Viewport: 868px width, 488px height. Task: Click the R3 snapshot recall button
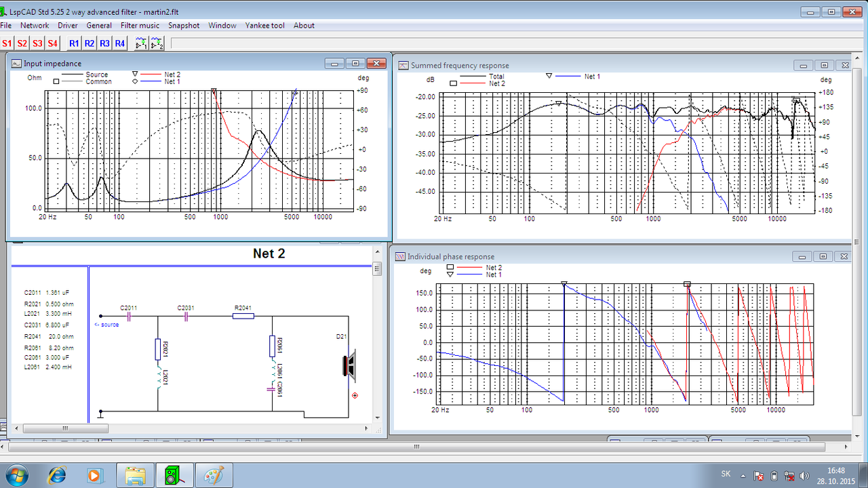tap(104, 43)
